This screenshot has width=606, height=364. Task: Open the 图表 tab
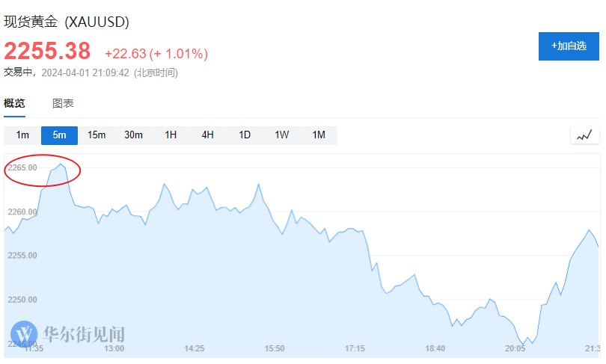click(x=63, y=103)
